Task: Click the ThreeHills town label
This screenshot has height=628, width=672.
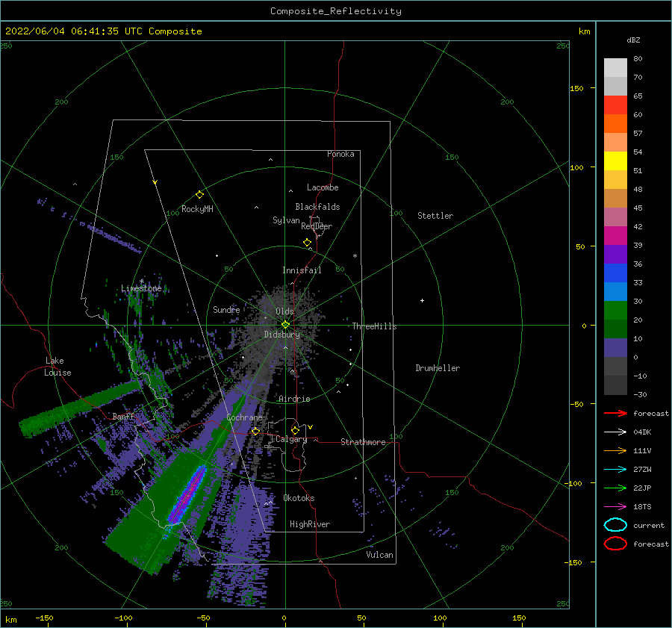Action: [375, 326]
